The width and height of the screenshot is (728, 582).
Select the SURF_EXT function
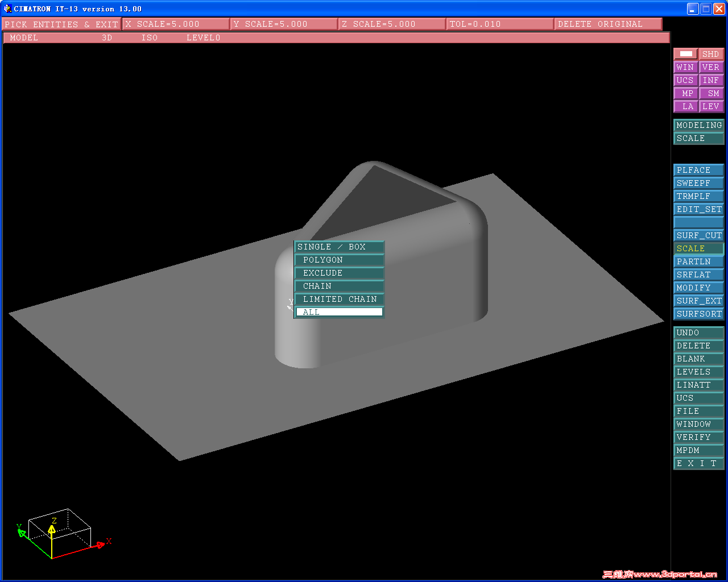(699, 301)
